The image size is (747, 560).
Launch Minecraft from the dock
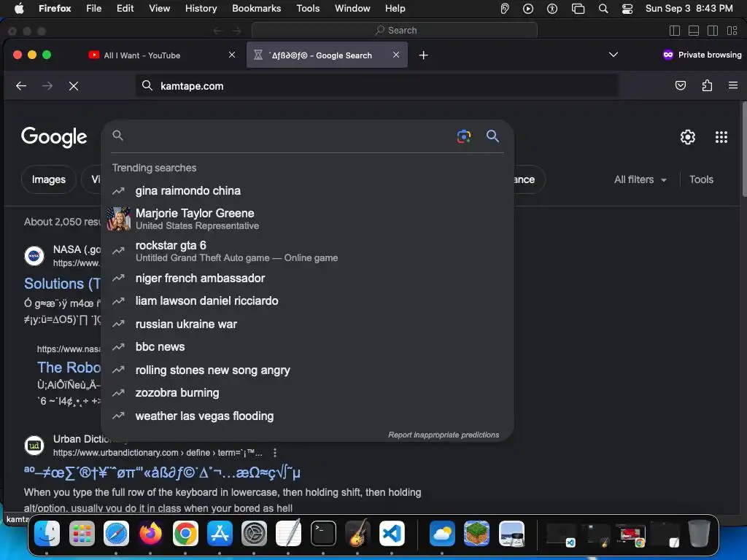476,533
